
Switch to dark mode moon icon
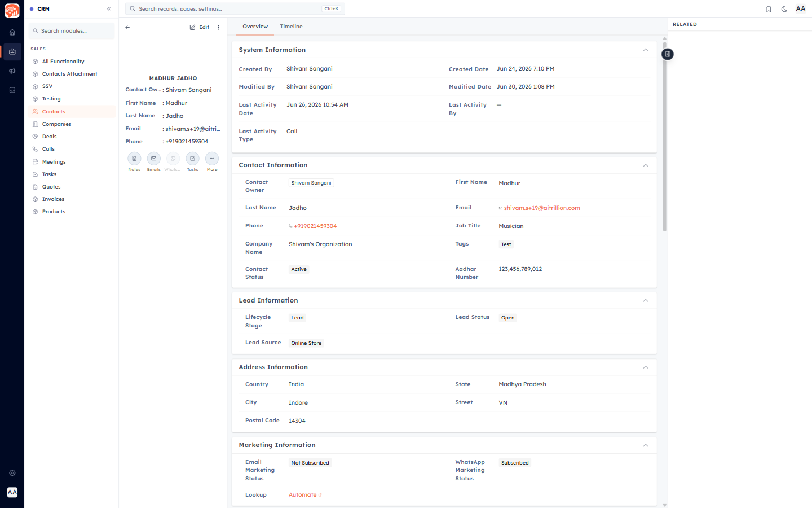[784, 9]
